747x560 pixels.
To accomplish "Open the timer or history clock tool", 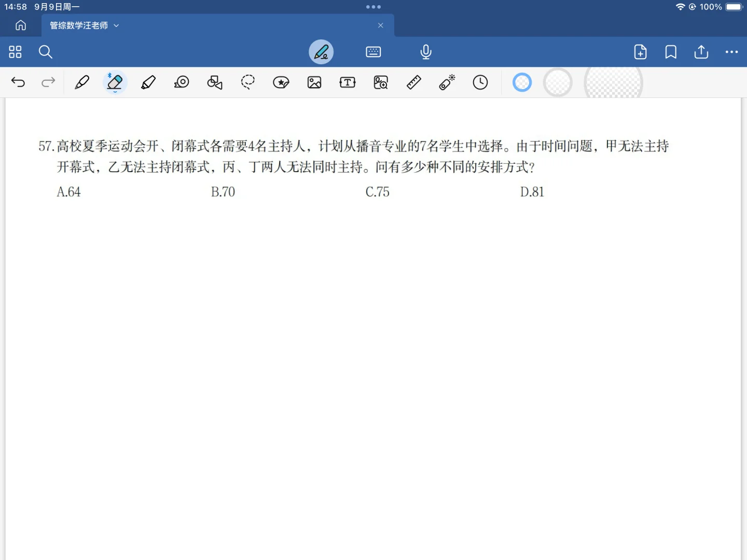I will (480, 82).
